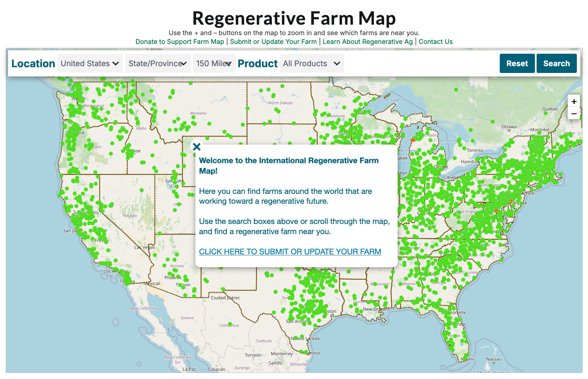This screenshot has height=379, width=588.
Task: Select the green marker beside the Québec label
Action: click(x=545, y=113)
